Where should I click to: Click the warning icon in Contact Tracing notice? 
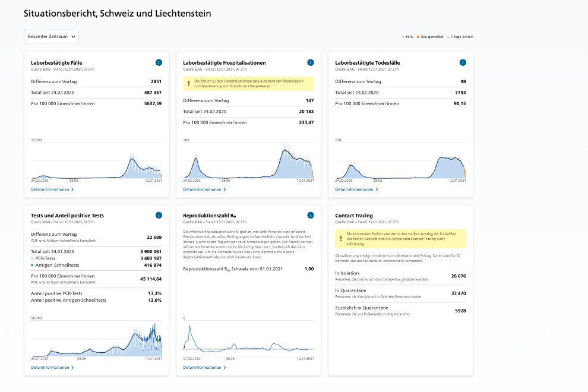click(x=341, y=239)
